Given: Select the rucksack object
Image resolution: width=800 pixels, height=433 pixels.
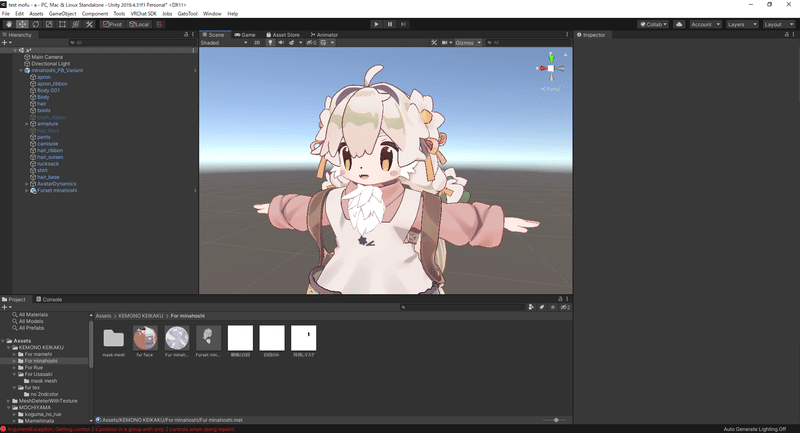Looking at the screenshot, I should [x=48, y=164].
